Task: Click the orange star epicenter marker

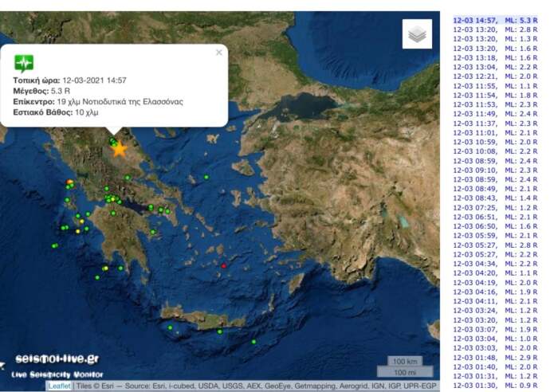Action: pyautogui.click(x=120, y=149)
